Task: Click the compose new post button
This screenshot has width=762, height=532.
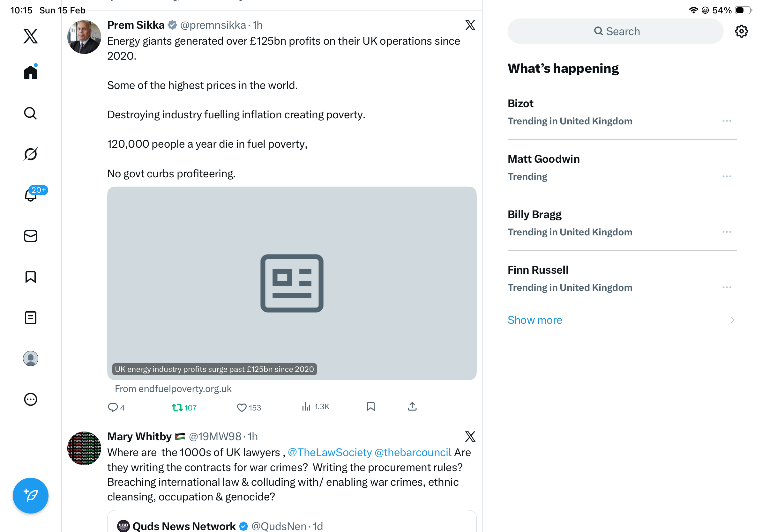Action: pos(31,495)
